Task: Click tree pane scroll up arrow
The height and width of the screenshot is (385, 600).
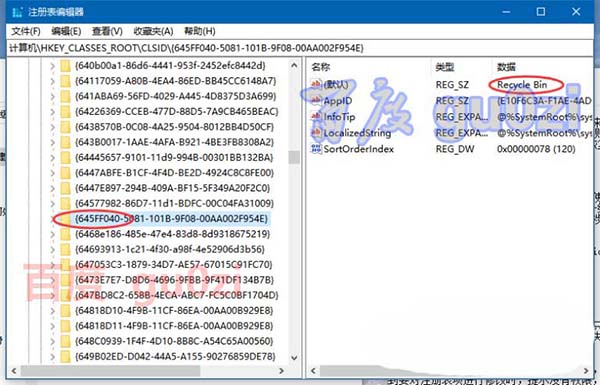Action: click(x=294, y=65)
